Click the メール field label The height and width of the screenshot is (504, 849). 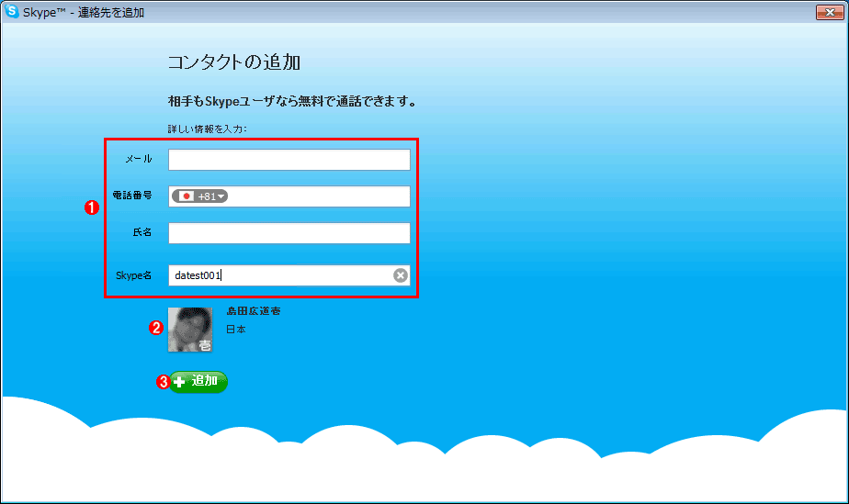139,159
